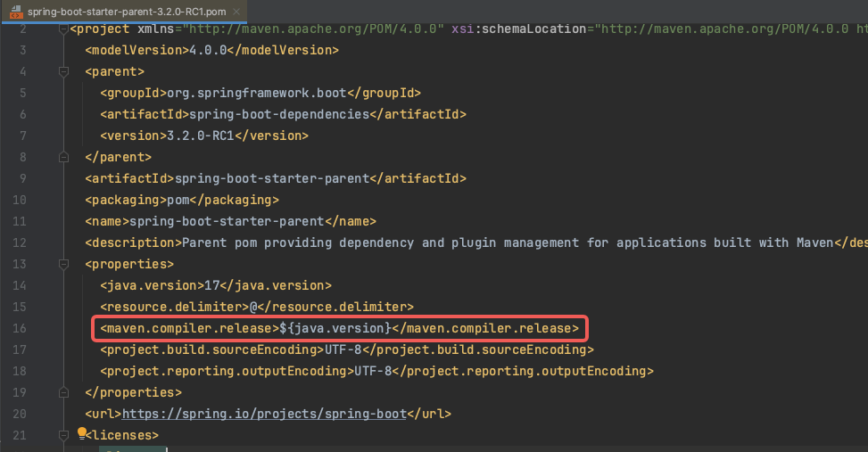Click artifactId spring-boot-starter-parent on line 9
This screenshot has height=452, width=868.
(x=276, y=178)
